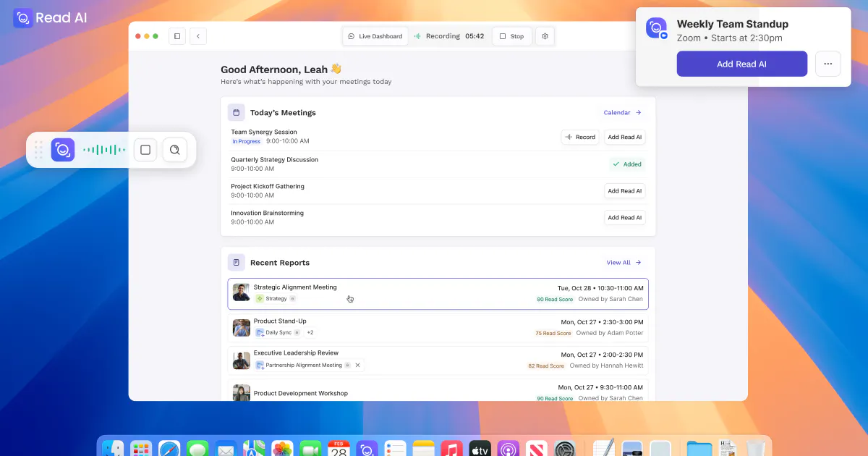Click the 75 Read Score badge
The image size is (868, 456).
pos(553,333)
